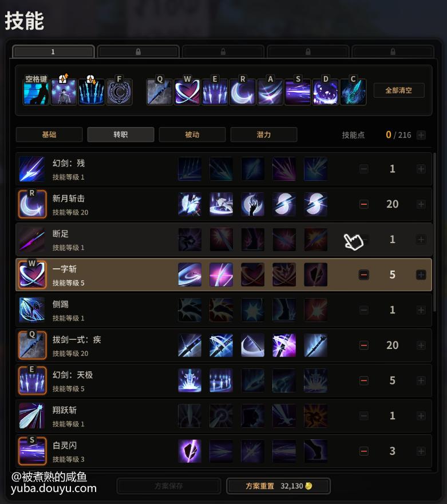Image resolution: width=447 pixels, height=504 pixels.
Task: Click the crescent moon skill in R slot
Action: 243,92
